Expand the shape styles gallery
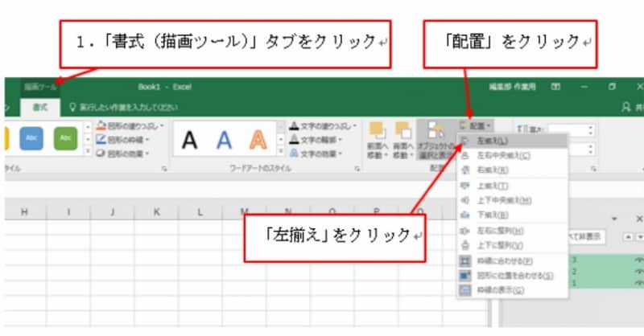The image size is (644, 336). pyautogui.click(x=88, y=152)
